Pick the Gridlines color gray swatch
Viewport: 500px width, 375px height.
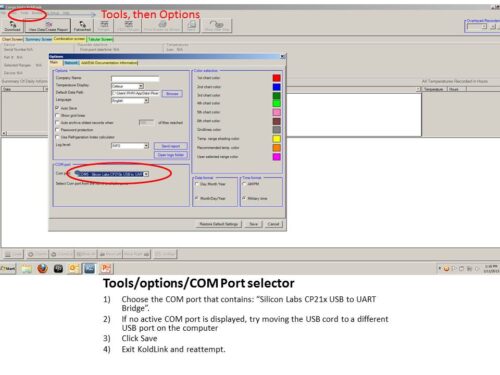pyautogui.click(x=276, y=130)
